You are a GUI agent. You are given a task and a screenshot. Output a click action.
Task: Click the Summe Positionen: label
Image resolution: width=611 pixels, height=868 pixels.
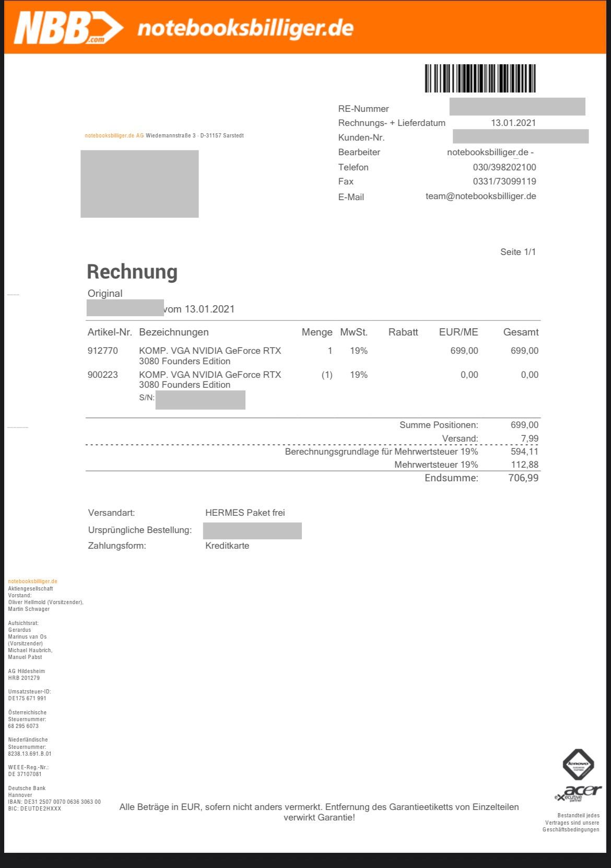pyautogui.click(x=439, y=425)
